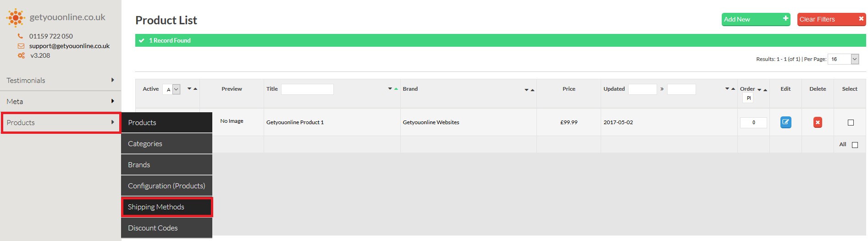The height and width of the screenshot is (241, 868).
Task: Click the phone icon beside 01159 722 050
Action: click(20, 36)
